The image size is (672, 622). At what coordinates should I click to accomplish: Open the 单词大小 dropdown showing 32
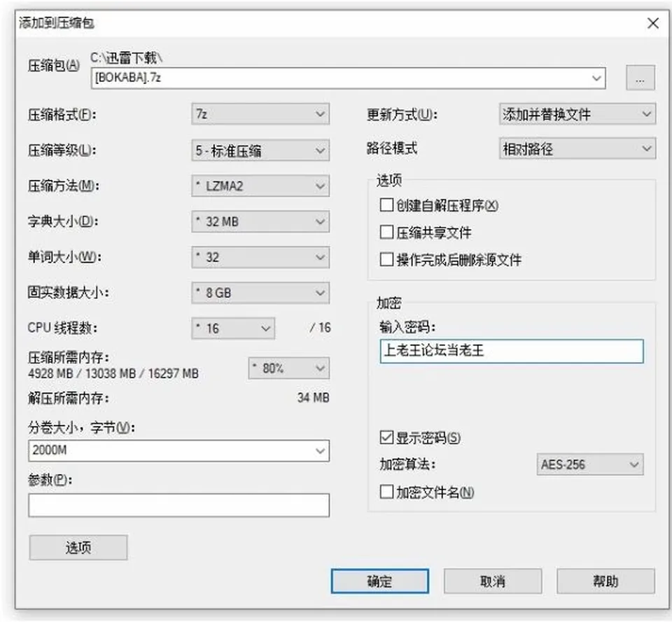[260, 257]
